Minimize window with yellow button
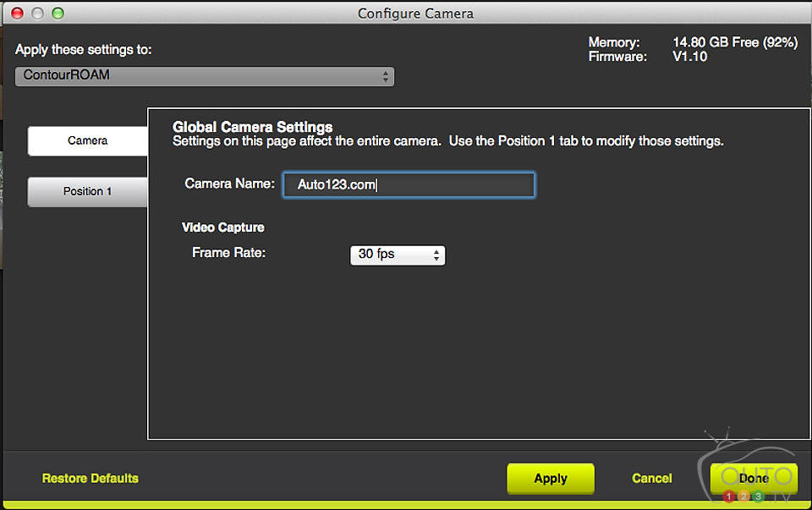Image resolution: width=812 pixels, height=510 pixels. [37, 13]
